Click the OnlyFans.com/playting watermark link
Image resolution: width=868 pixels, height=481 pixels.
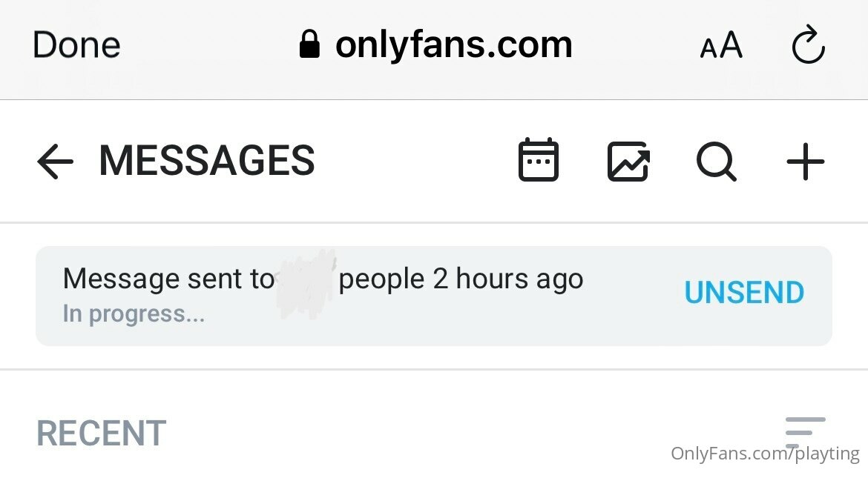coord(765,454)
